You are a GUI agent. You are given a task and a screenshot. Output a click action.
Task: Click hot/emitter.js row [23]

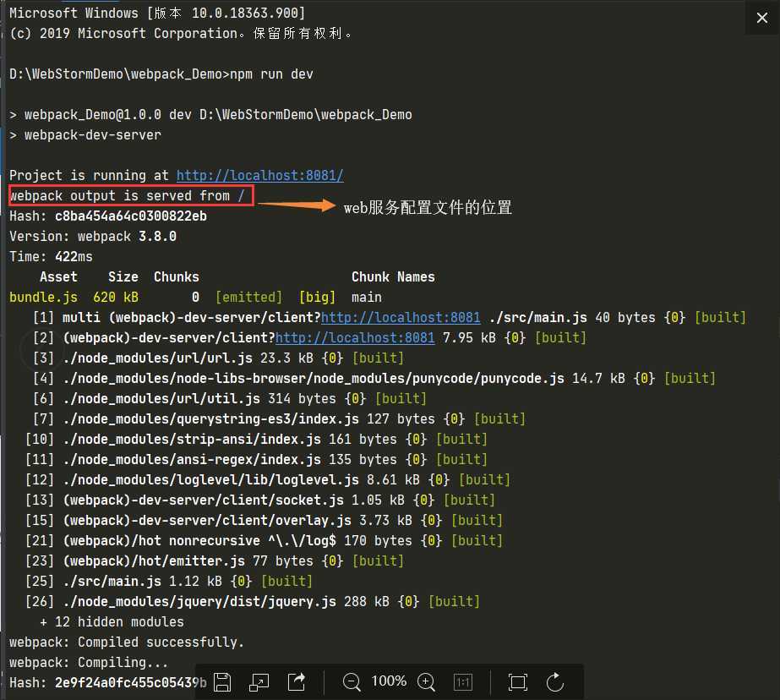[215, 561]
